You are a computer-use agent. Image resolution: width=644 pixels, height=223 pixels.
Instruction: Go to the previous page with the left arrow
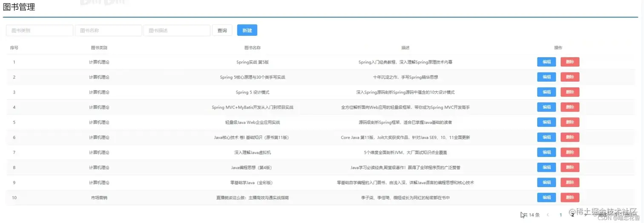(548, 215)
